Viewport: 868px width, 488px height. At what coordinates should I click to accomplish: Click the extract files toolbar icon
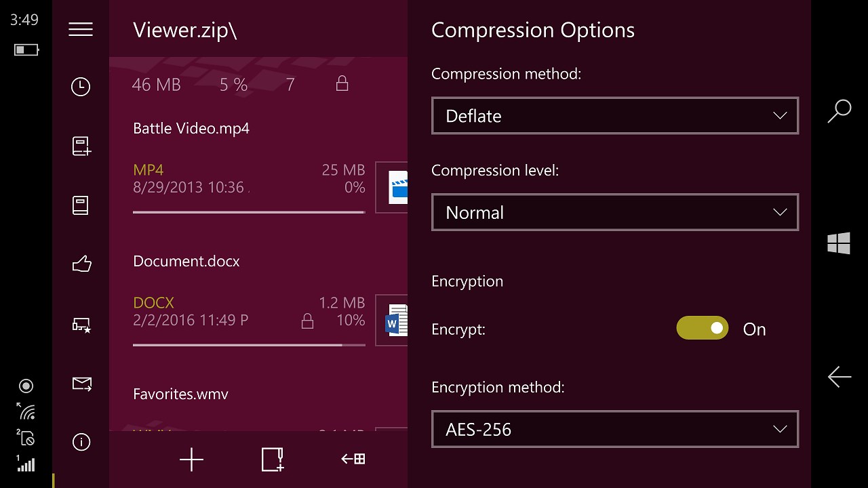(353, 460)
